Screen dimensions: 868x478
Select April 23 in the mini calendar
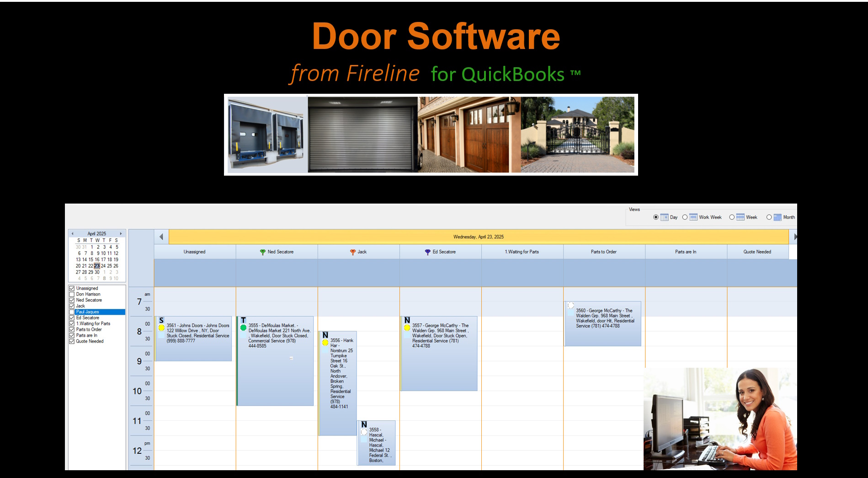pos(97,266)
